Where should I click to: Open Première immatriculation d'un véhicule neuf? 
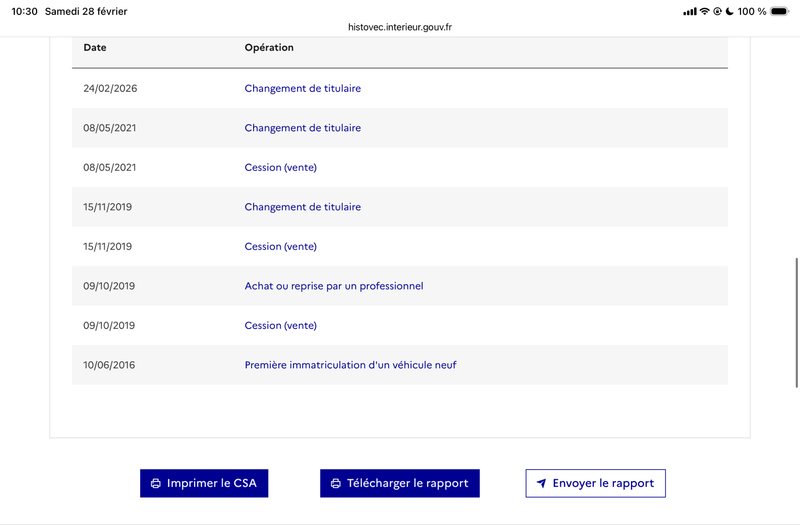(x=350, y=365)
